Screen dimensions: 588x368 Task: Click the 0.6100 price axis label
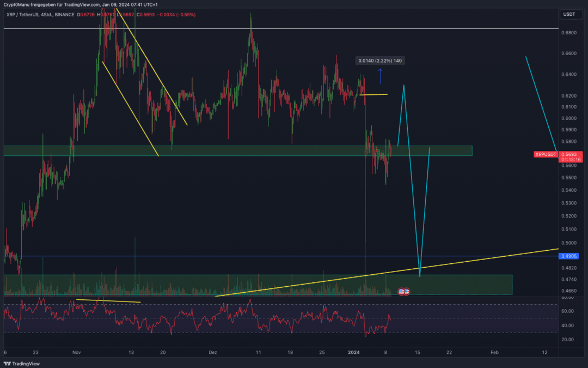pos(569,107)
